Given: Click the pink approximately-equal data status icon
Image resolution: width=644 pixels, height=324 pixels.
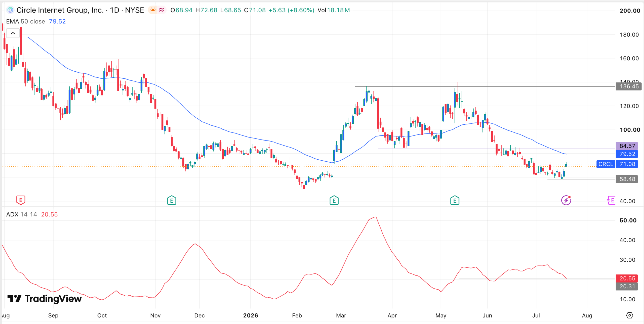Looking at the screenshot, I should coord(162,10).
